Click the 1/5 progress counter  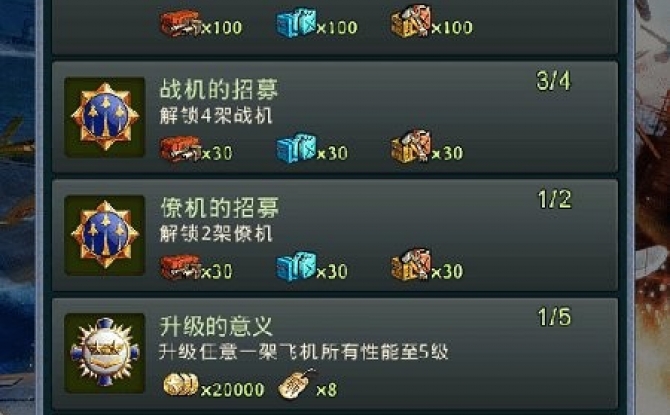(554, 317)
